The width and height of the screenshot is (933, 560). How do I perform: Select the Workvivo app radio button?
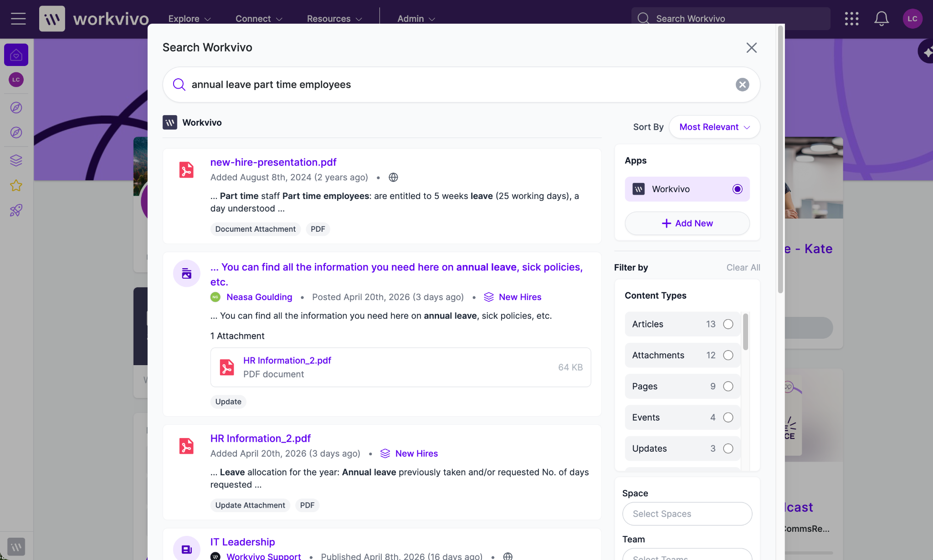(738, 189)
